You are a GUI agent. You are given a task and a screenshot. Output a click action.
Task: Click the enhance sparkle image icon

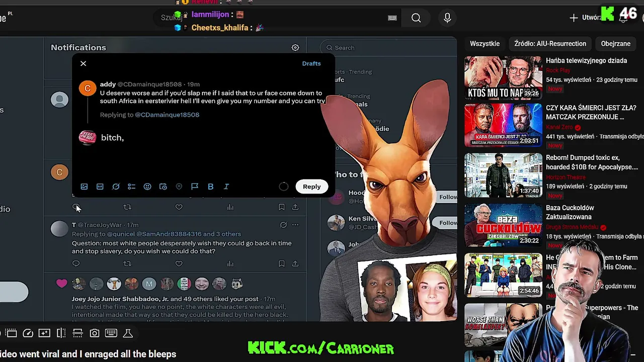coord(44,333)
